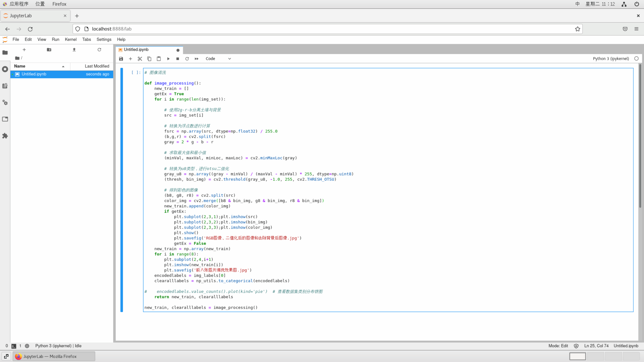The height and width of the screenshot is (362, 644).
Task: Run the selected cell
Action: point(168,59)
